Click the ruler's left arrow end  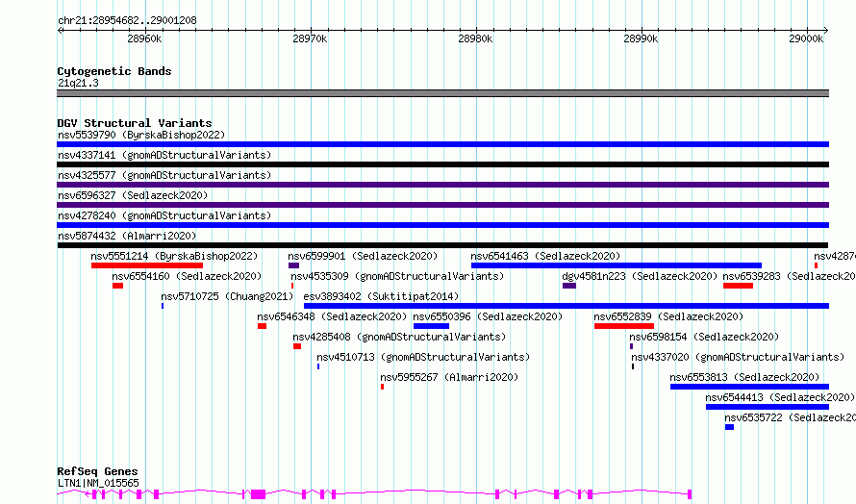click(60, 31)
